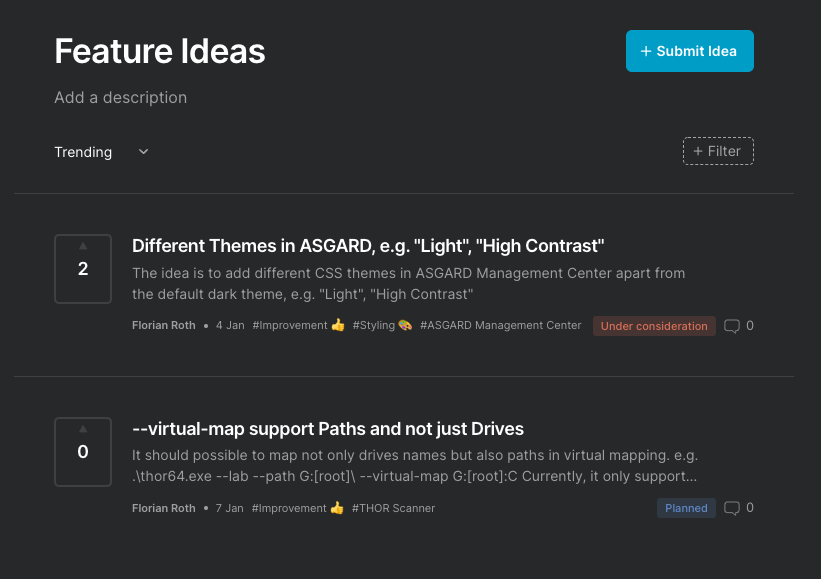Click the Planned status badge

(x=686, y=508)
